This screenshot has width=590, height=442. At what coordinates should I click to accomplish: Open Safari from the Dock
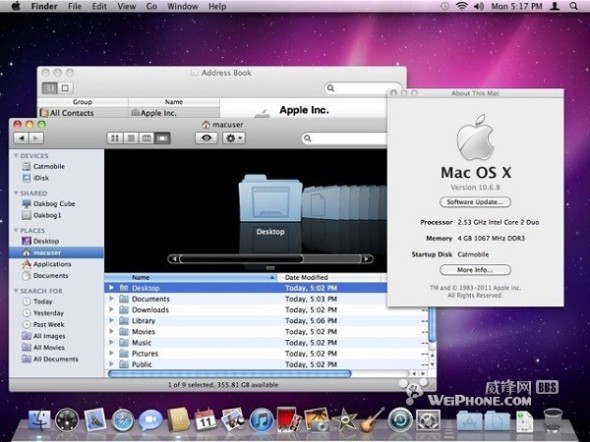pyautogui.click(x=122, y=420)
